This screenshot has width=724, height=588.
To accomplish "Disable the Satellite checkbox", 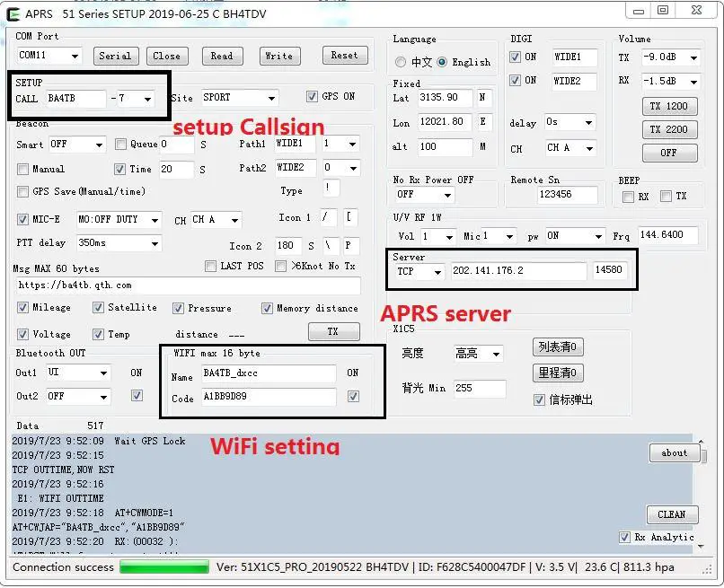I will [98, 307].
